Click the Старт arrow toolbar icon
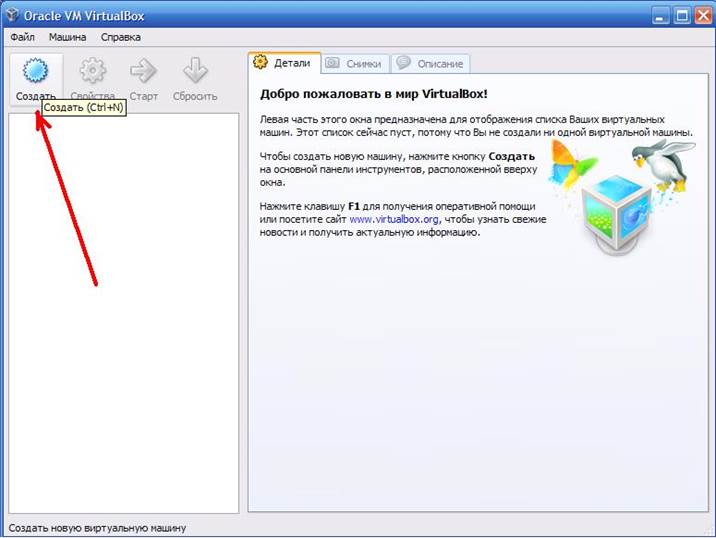 click(x=143, y=71)
